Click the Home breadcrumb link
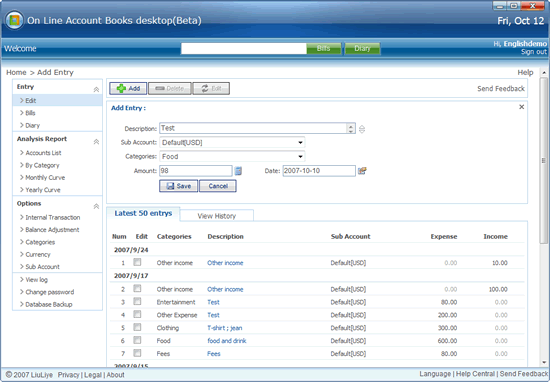The image size is (550, 382). (x=16, y=72)
